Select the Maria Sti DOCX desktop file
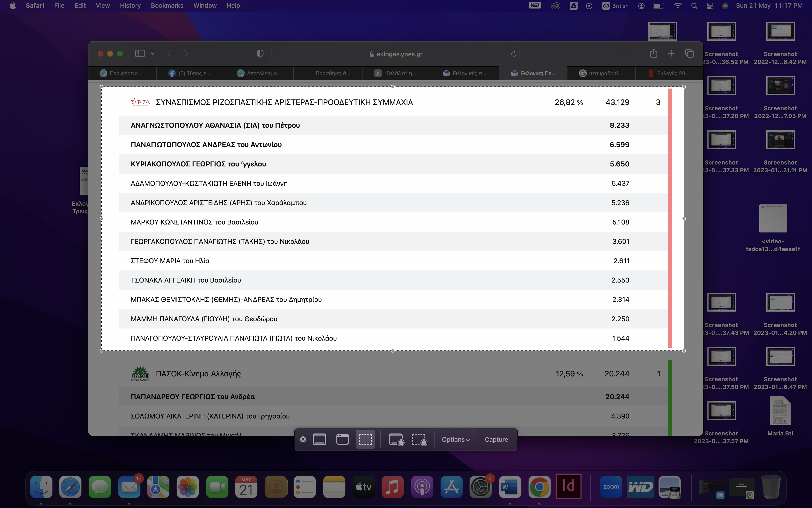Screen dimensions: 812x508 coord(780,417)
